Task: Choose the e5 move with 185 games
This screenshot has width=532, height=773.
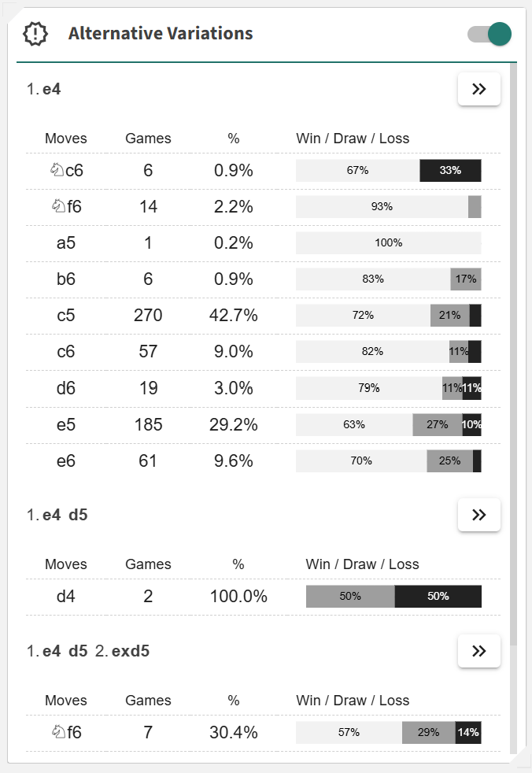Action: pos(66,425)
